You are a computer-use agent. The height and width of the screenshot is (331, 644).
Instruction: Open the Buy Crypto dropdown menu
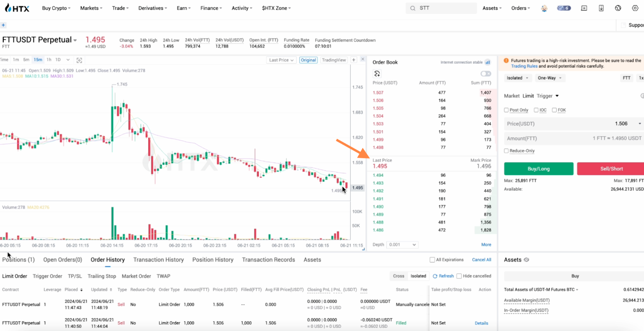(56, 8)
